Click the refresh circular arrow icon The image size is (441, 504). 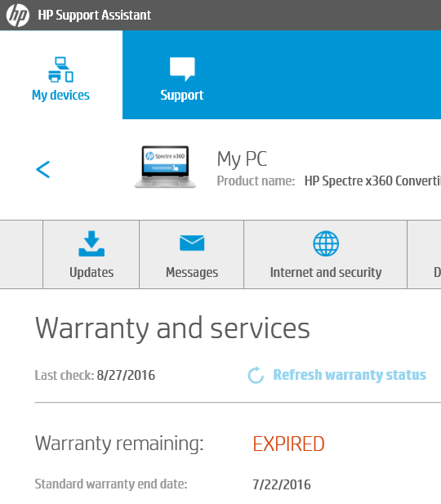tap(256, 375)
